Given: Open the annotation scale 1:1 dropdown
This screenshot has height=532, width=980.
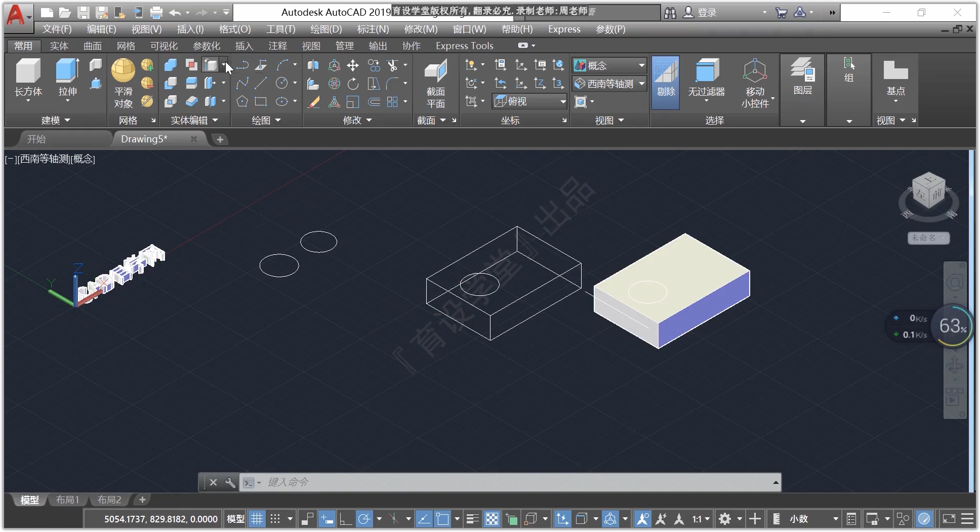Looking at the screenshot, I should pos(701,519).
